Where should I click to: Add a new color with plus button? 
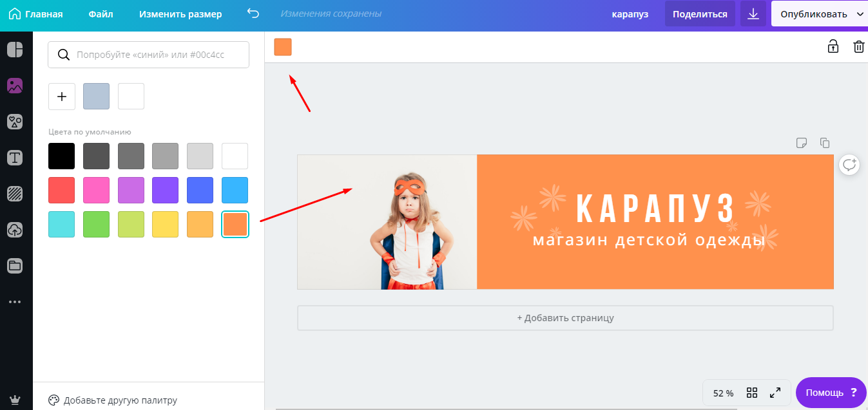pos(62,97)
